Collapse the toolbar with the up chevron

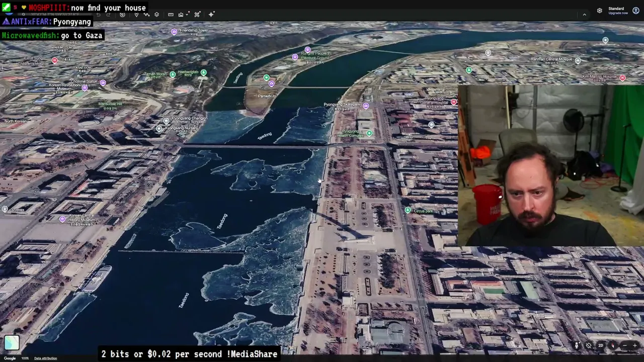[584, 15]
